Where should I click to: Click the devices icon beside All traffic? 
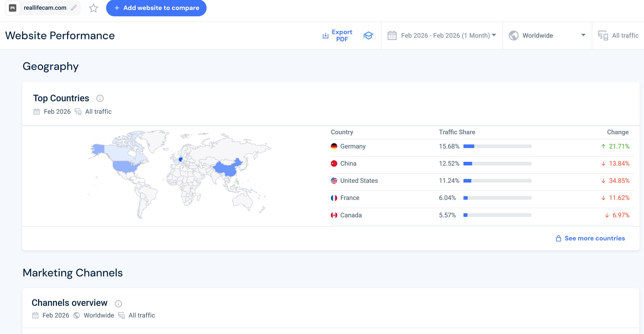[603, 36]
